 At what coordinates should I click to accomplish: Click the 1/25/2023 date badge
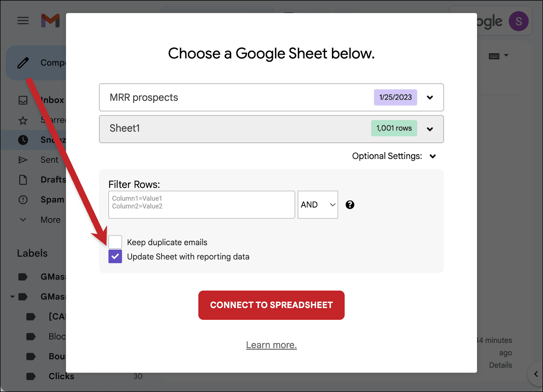pos(395,97)
